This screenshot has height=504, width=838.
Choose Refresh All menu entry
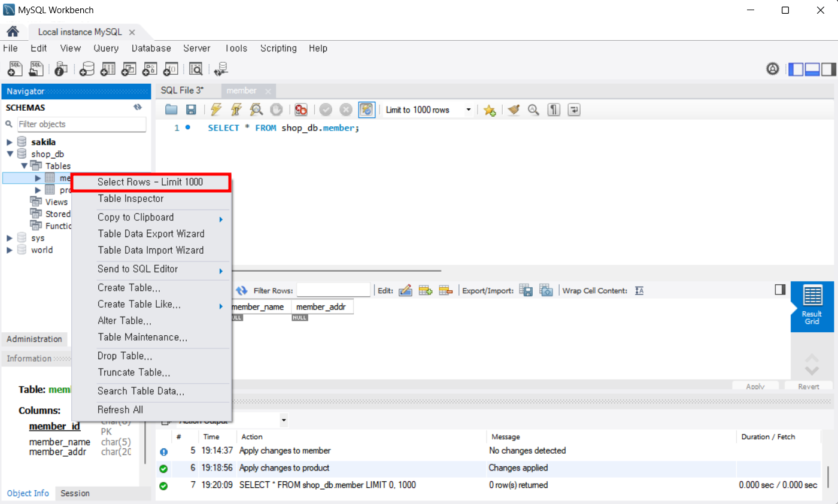click(151, 410)
